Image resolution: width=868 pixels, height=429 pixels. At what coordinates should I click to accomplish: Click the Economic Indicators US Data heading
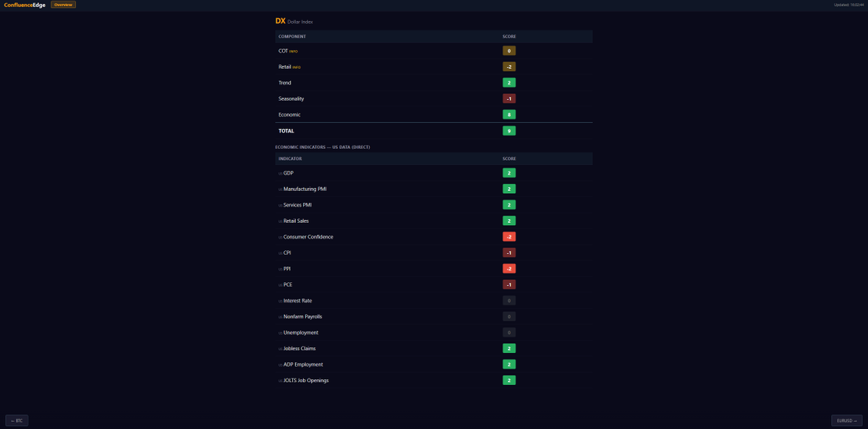(323, 147)
